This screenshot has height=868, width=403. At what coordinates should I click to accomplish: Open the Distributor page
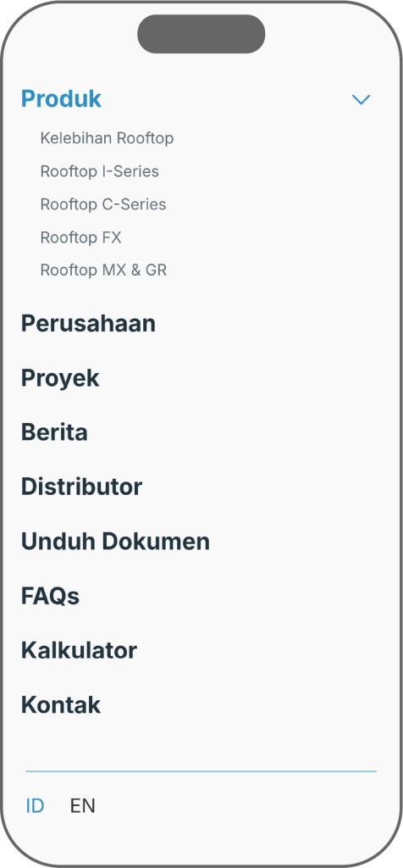[x=82, y=487]
